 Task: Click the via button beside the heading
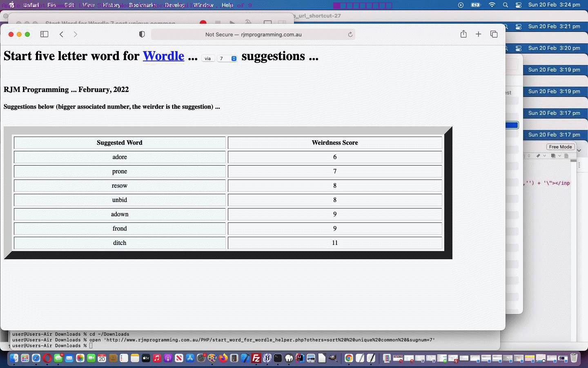click(207, 58)
